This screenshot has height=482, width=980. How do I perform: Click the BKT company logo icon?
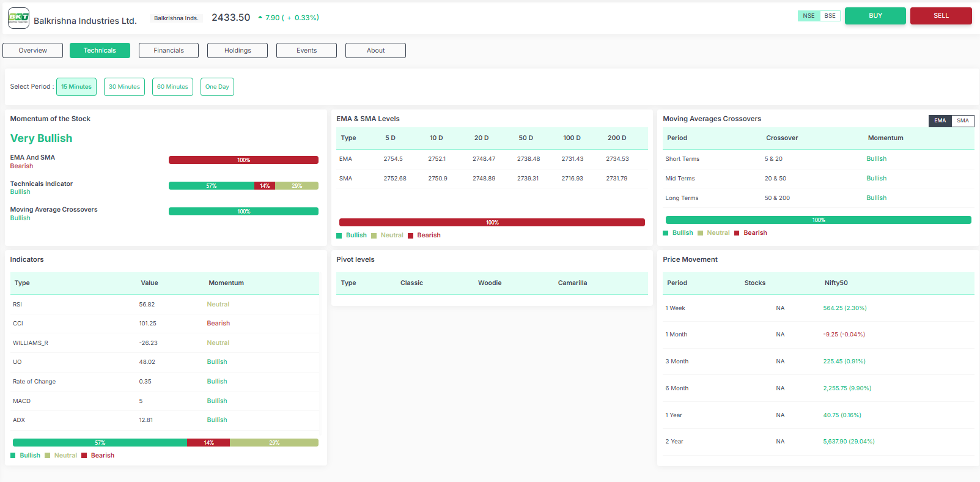(x=18, y=18)
